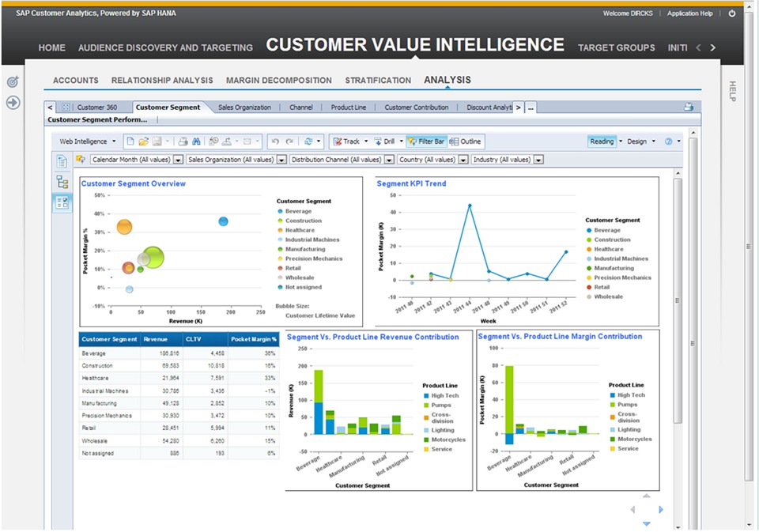This screenshot has width=759, height=532.
Task: Click the filter icon left of Calendar Month
Action: [81, 159]
